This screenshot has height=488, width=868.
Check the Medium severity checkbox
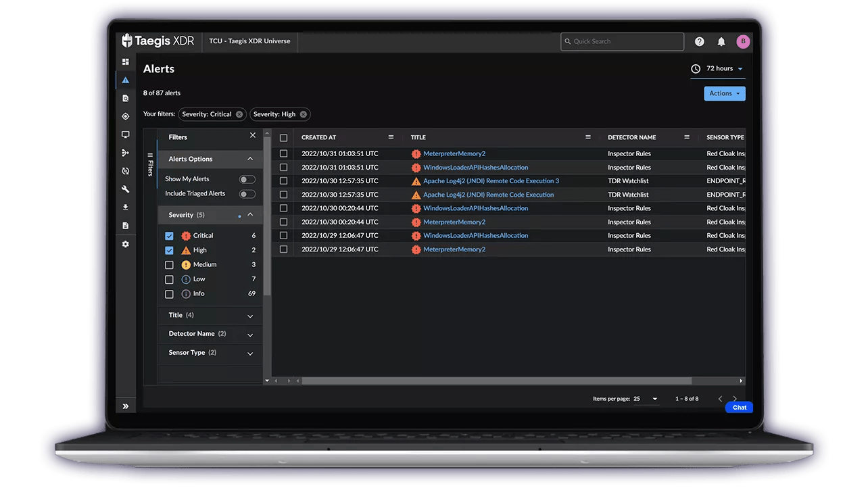(x=169, y=265)
